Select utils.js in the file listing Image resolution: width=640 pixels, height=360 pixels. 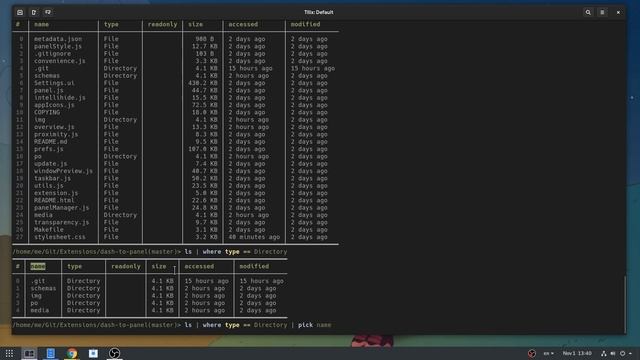49,186
